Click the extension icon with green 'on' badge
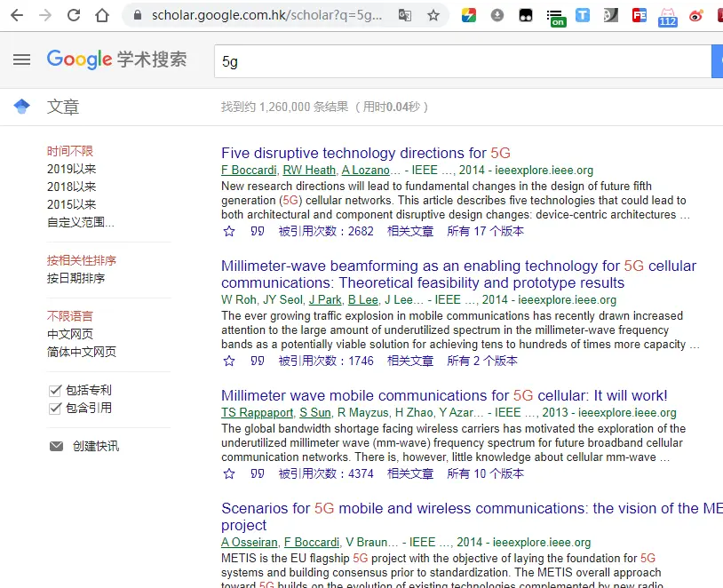This screenshot has width=723, height=588. [x=555, y=18]
